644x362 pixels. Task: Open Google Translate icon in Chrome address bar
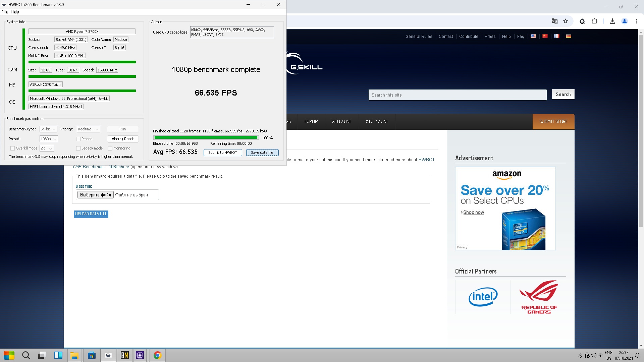pyautogui.click(x=555, y=21)
